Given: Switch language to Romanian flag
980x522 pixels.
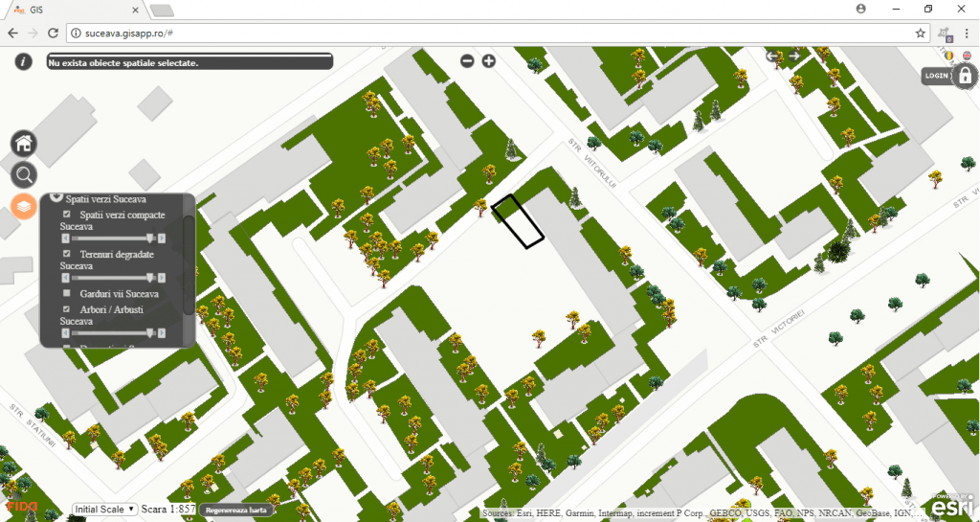Looking at the screenshot, I should tap(948, 55).
